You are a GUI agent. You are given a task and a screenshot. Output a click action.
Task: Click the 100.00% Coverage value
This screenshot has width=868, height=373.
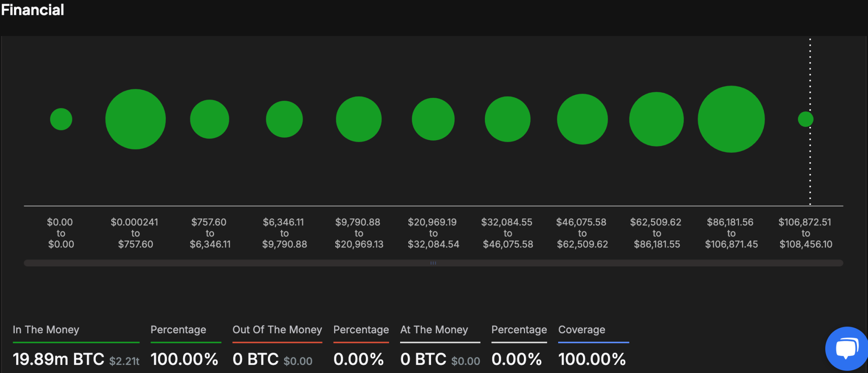pos(592,359)
